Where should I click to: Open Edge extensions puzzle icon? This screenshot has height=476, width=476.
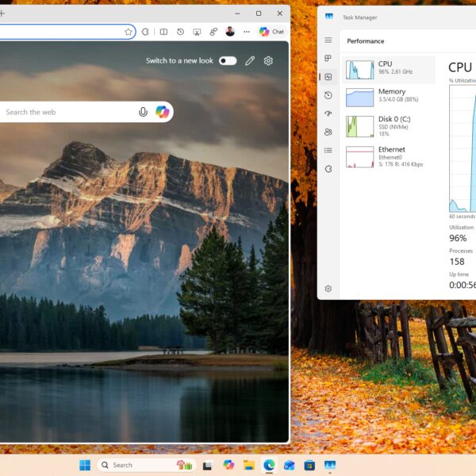[x=145, y=32]
